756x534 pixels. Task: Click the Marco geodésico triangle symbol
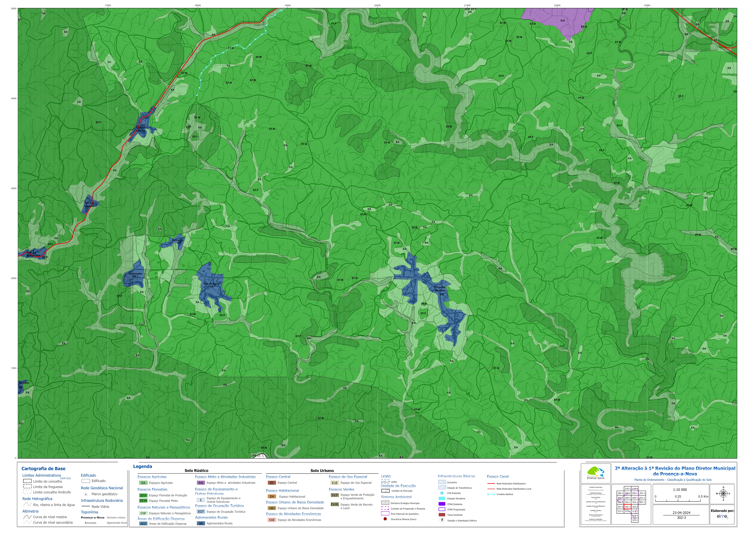click(x=86, y=494)
